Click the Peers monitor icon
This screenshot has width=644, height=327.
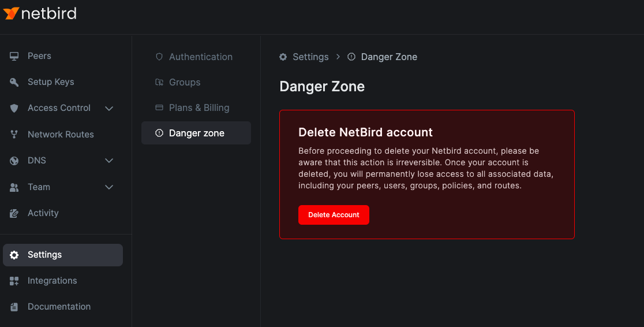click(14, 56)
